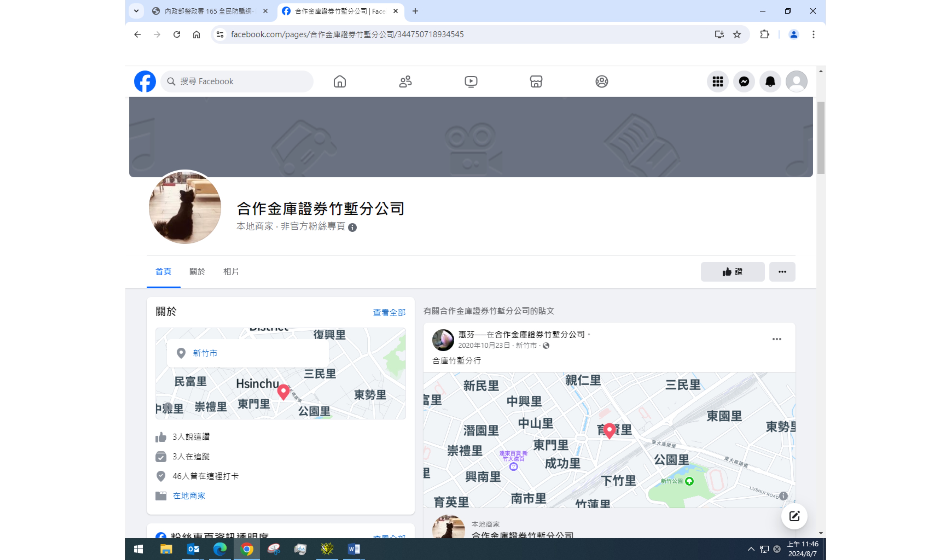Viewport: 951px width, 560px height.
Task: Open Word from the Windows taskbar
Action: tap(354, 549)
